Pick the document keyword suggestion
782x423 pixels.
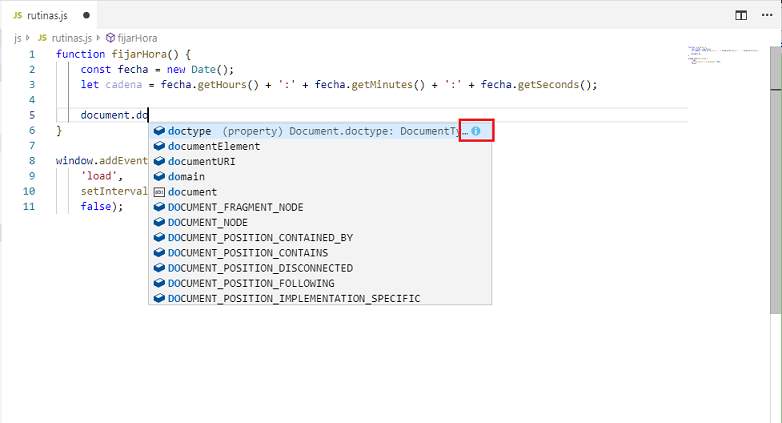pyautogui.click(x=320, y=192)
